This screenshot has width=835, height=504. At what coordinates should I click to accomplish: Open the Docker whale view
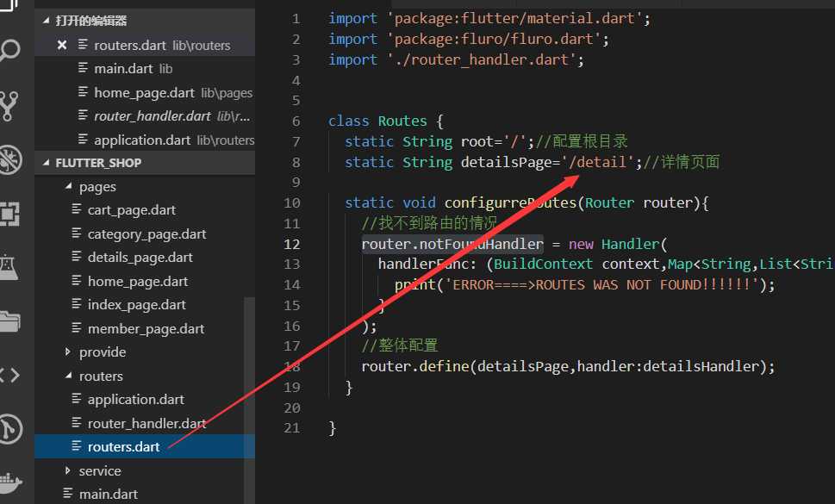[x=10, y=482]
